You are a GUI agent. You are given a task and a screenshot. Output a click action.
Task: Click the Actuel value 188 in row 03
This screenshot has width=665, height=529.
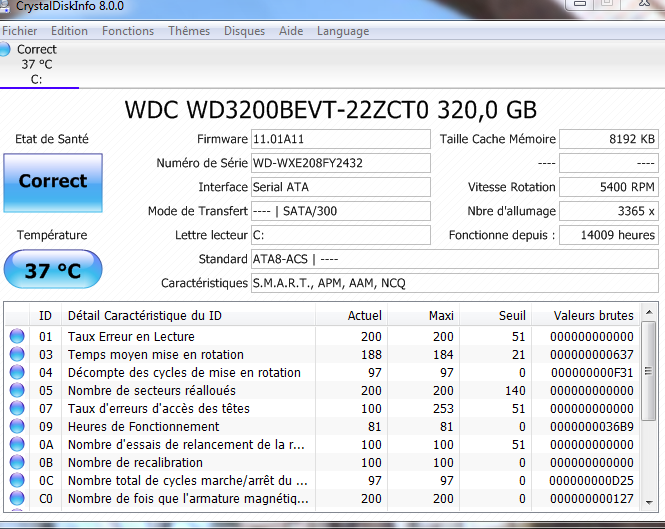(371, 355)
